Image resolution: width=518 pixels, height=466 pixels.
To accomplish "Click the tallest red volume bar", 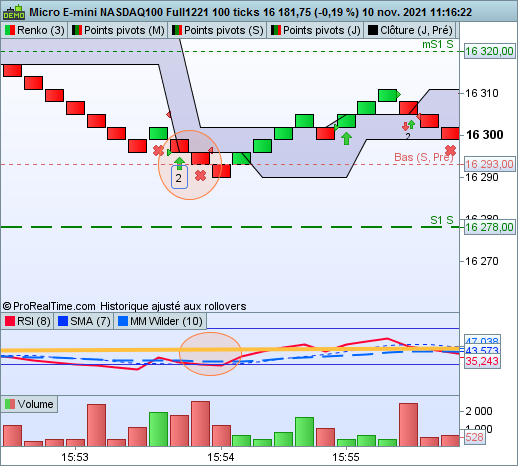I will click(x=201, y=424).
